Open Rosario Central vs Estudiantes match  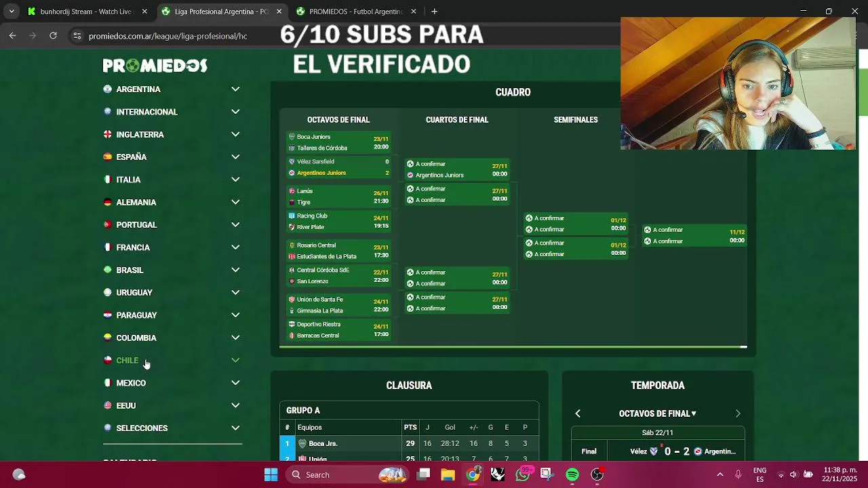click(x=338, y=251)
